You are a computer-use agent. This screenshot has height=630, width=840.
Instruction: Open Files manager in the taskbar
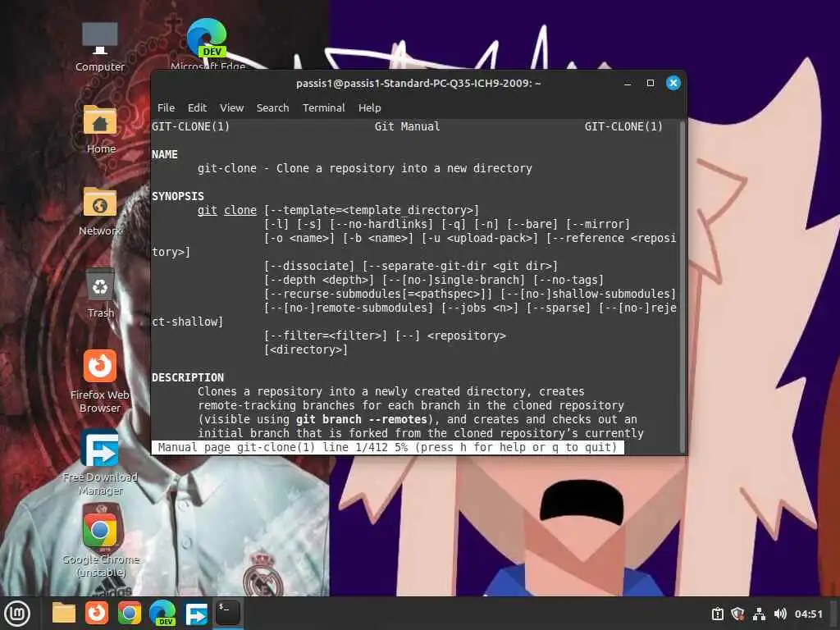(x=64, y=614)
